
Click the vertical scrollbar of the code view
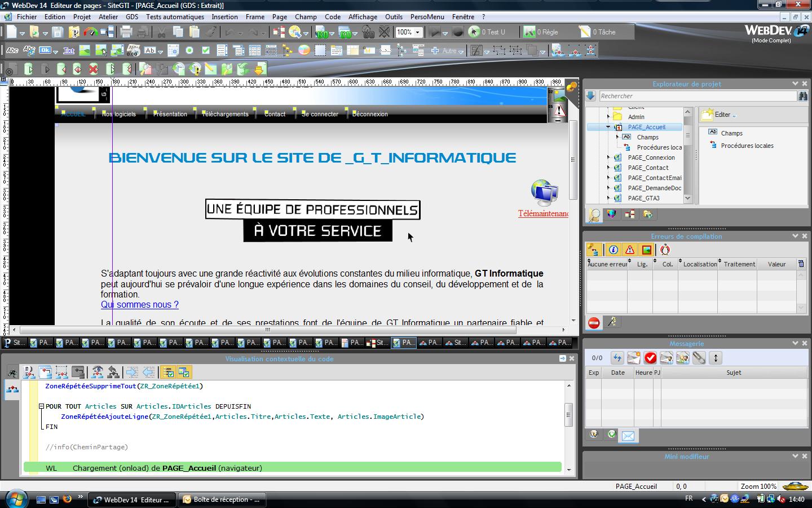tap(568, 427)
